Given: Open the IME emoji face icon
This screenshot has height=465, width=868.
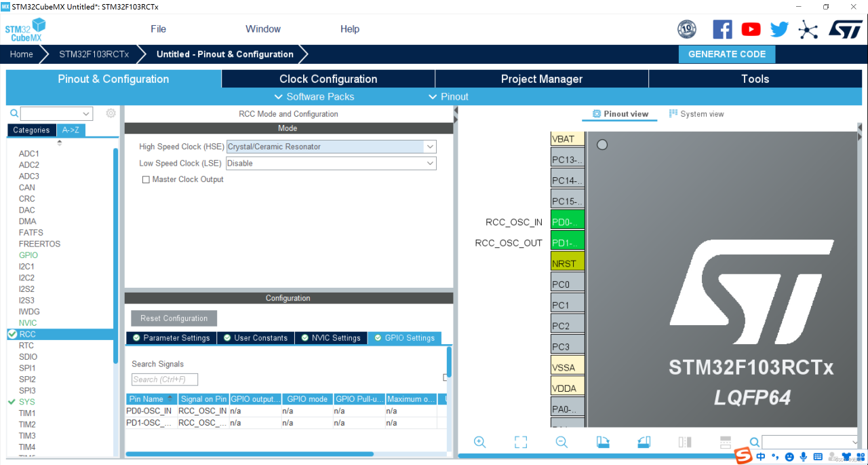Looking at the screenshot, I should click(789, 456).
